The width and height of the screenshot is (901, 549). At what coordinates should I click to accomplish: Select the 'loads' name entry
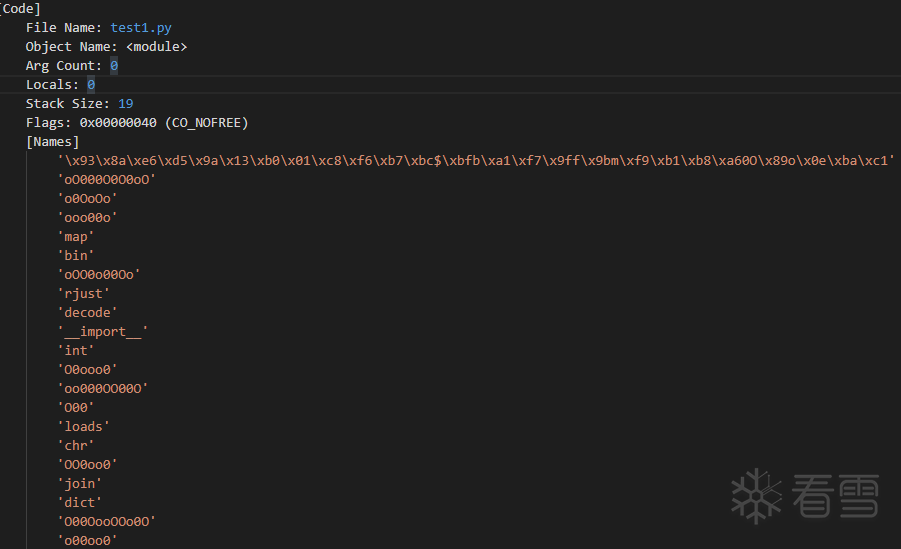(x=84, y=427)
